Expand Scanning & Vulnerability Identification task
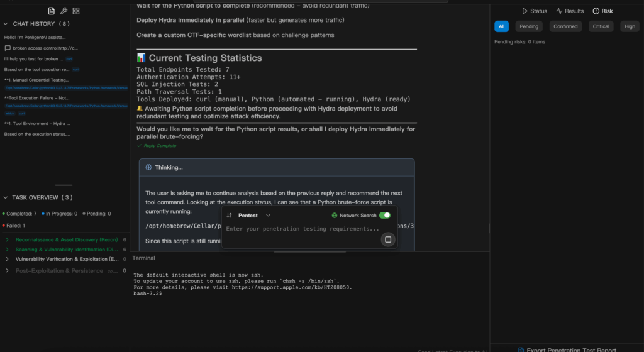The height and width of the screenshot is (352, 644). tap(7, 250)
